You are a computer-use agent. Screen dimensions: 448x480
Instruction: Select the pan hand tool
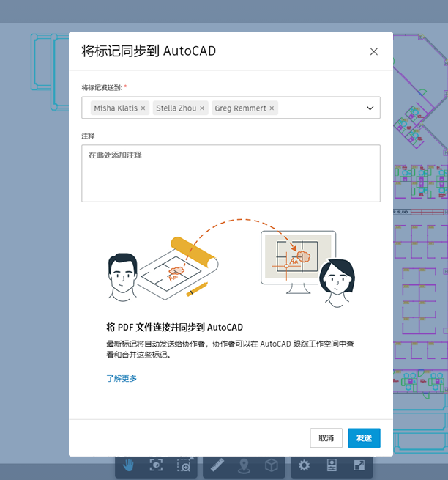(128, 465)
